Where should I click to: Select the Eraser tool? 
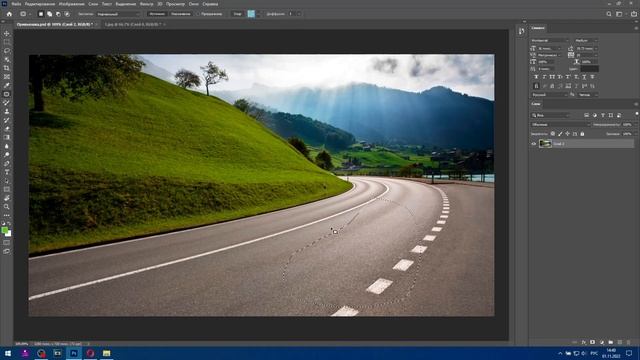(x=7, y=129)
